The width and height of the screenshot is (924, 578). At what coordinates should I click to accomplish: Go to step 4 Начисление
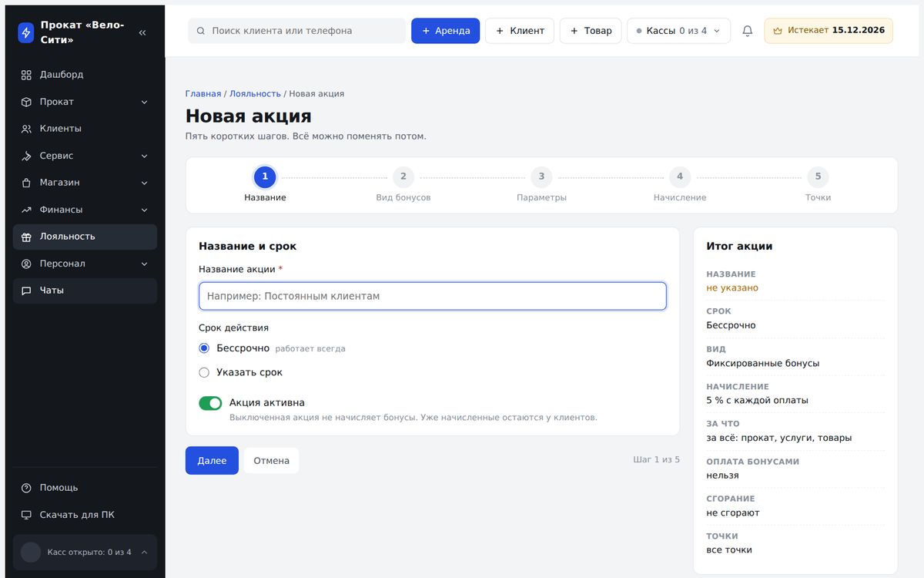pos(680,185)
